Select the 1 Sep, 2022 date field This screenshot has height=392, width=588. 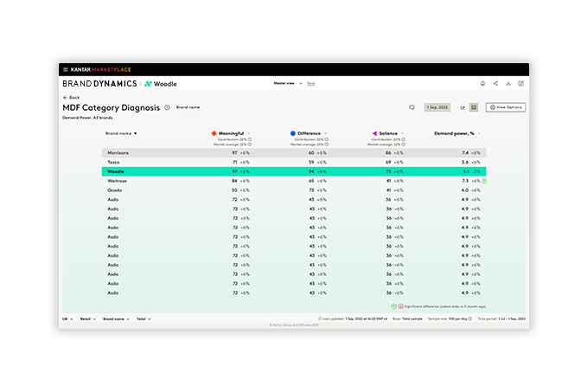[438, 107]
